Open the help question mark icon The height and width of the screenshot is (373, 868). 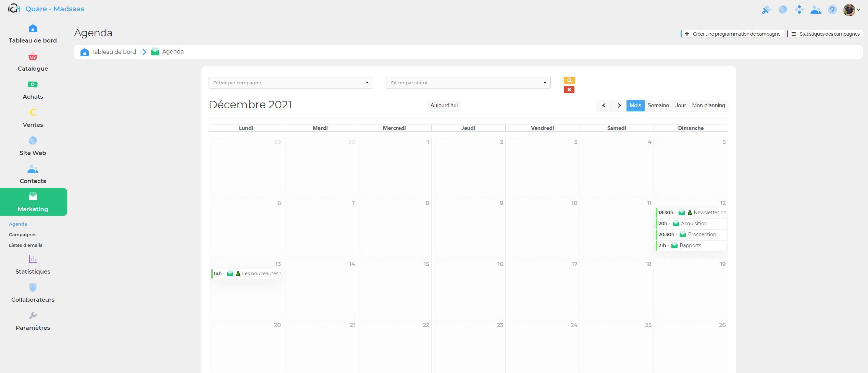tap(832, 10)
